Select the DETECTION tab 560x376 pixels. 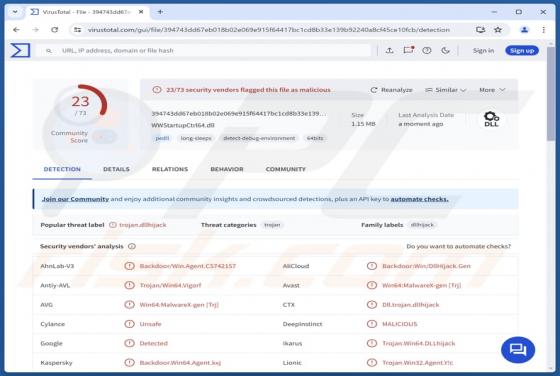pyautogui.click(x=62, y=169)
